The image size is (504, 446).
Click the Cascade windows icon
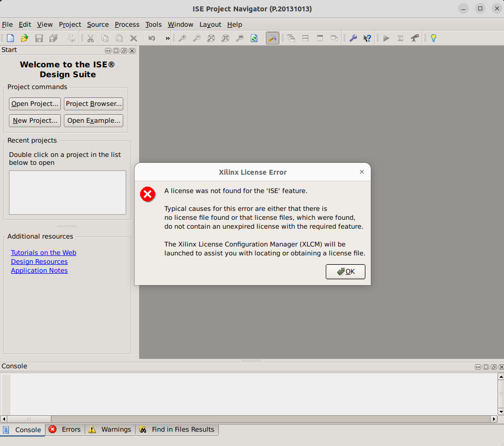(291, 38)
